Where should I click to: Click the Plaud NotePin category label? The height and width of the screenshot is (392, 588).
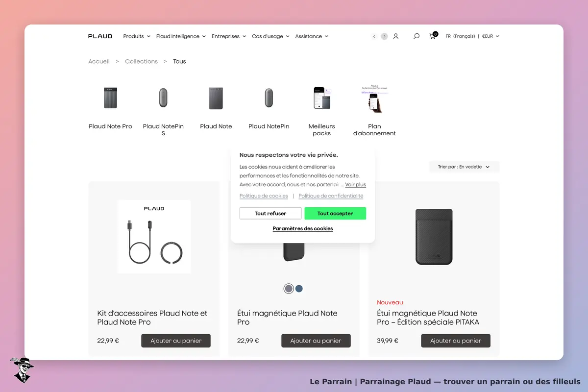click(x=269, y=126)
